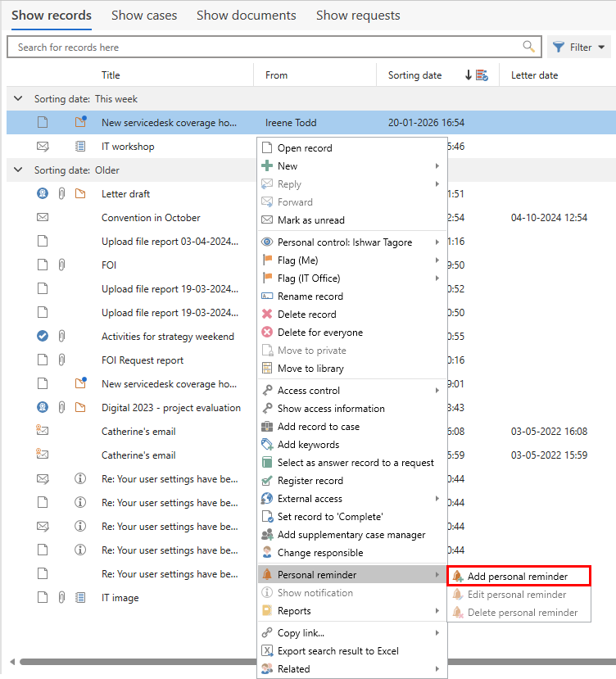Select the Convention in October record
Viewport: 616px width, 679px height.
pyautogui.click(x=151, y=217)
